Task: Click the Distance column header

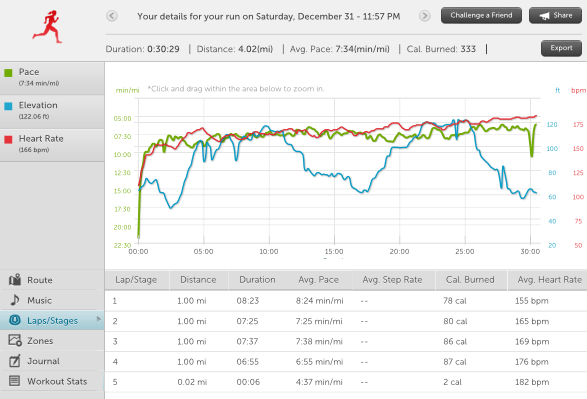Action: pos(198,280)
